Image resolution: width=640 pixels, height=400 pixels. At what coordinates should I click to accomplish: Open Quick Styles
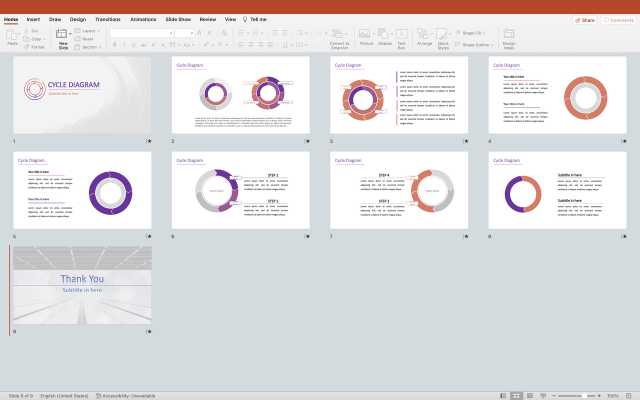pyautogui.click(x=443, y=36)
